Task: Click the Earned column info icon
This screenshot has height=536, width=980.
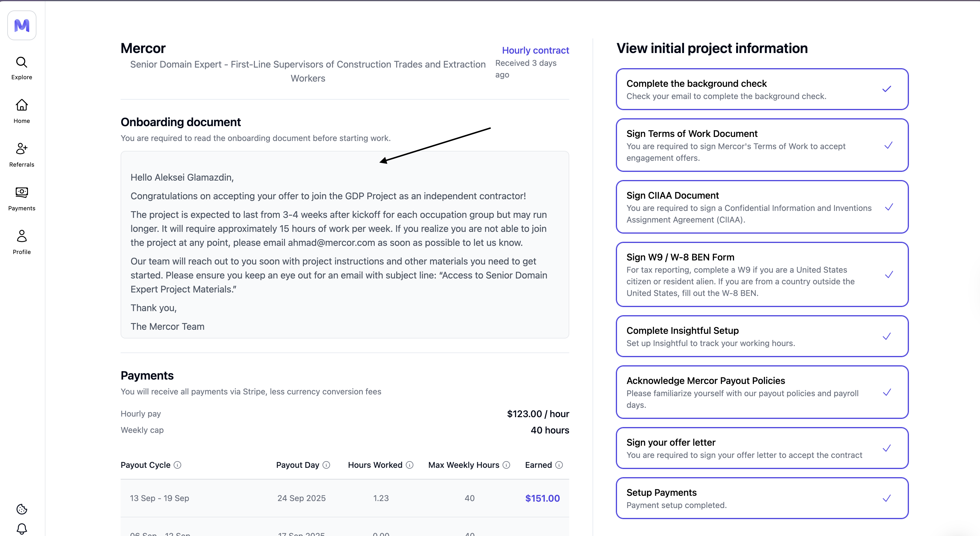Action: pos(559,465)
